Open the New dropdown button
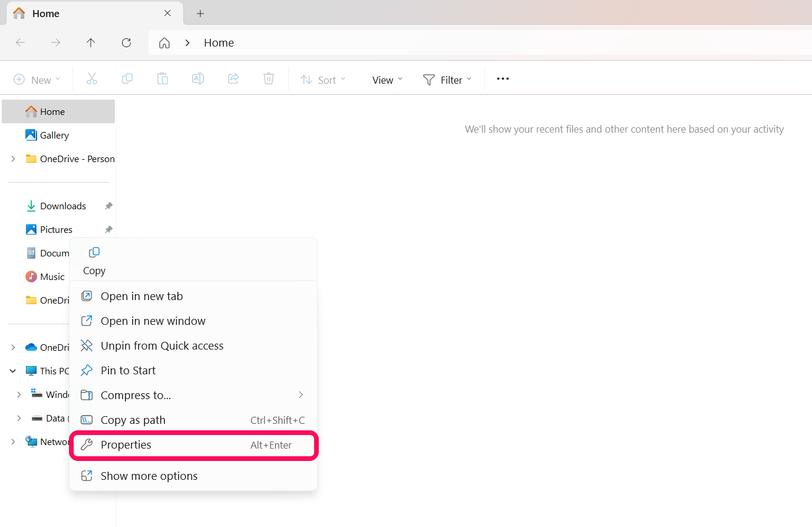 click(37, 80)
